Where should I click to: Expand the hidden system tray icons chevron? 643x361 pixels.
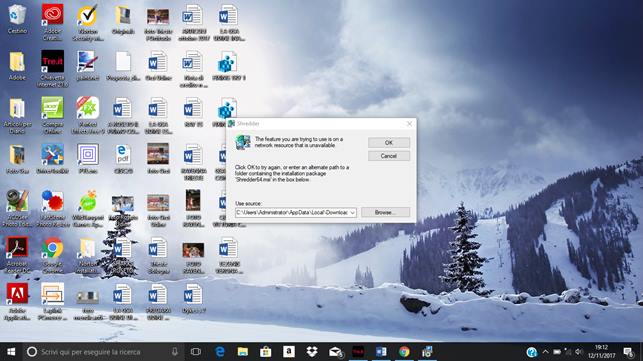click(x=545, y=352)
